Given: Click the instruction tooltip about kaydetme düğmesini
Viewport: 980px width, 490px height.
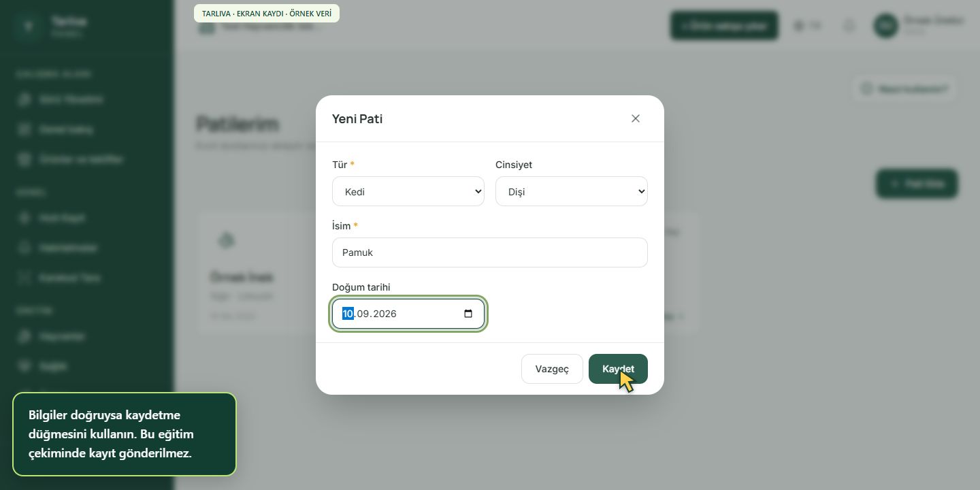Looking at the screenshot, I should click(x=125, y=434).
